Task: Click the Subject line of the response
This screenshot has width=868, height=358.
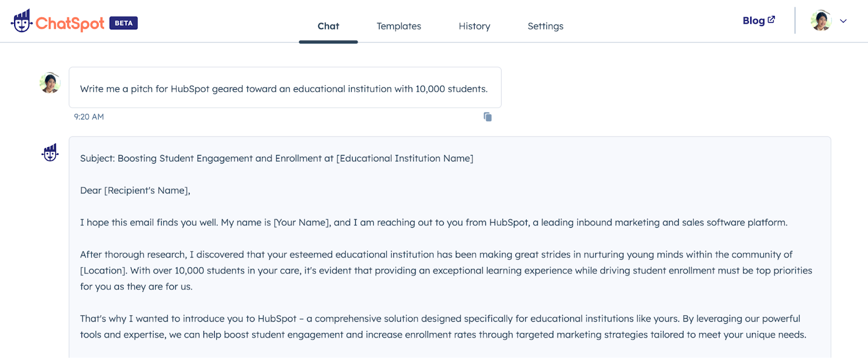Action: [277, 159]
